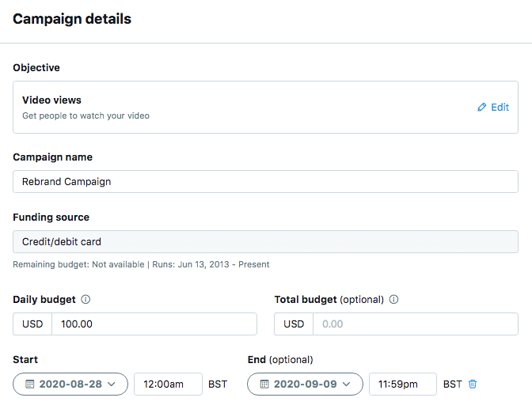Expand the start date chevron
The height and width of the screenshot is (409, 532).
pos(112,384)
